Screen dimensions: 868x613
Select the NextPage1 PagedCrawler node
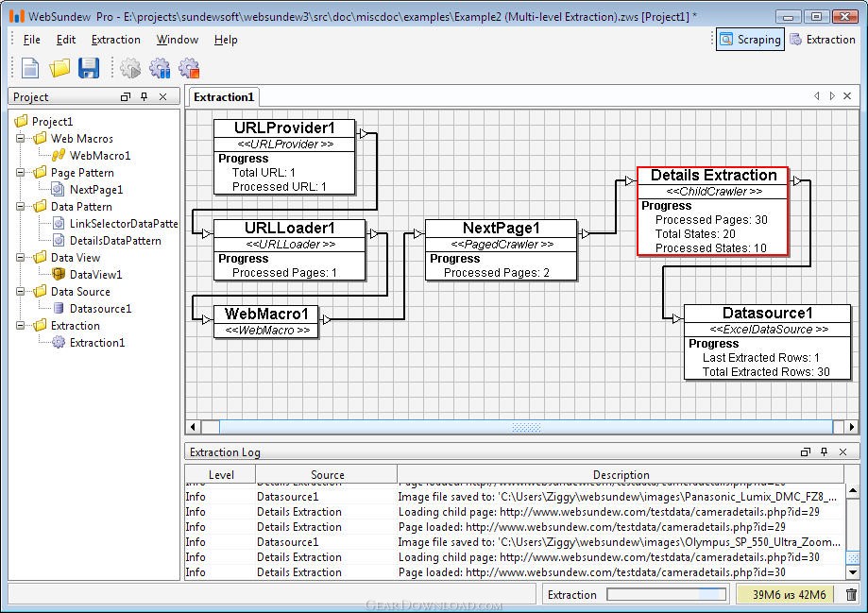point(501,249)
